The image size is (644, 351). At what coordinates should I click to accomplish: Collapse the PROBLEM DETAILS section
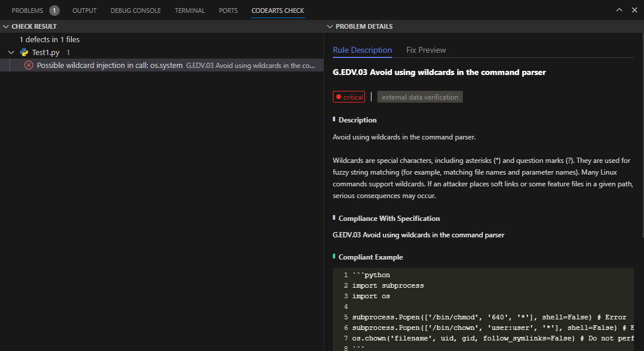point(329,26)
